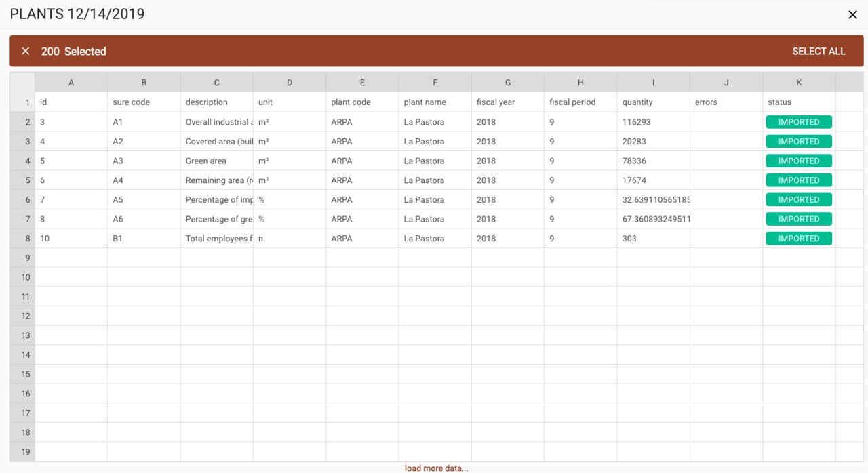Select the cell with quantity 116293

653,122
